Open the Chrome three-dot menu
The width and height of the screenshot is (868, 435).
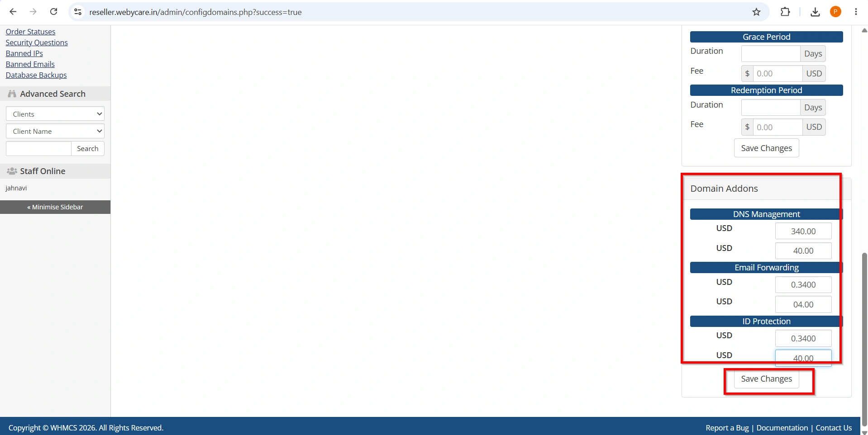pyautogui.click(x=856, y=12)
